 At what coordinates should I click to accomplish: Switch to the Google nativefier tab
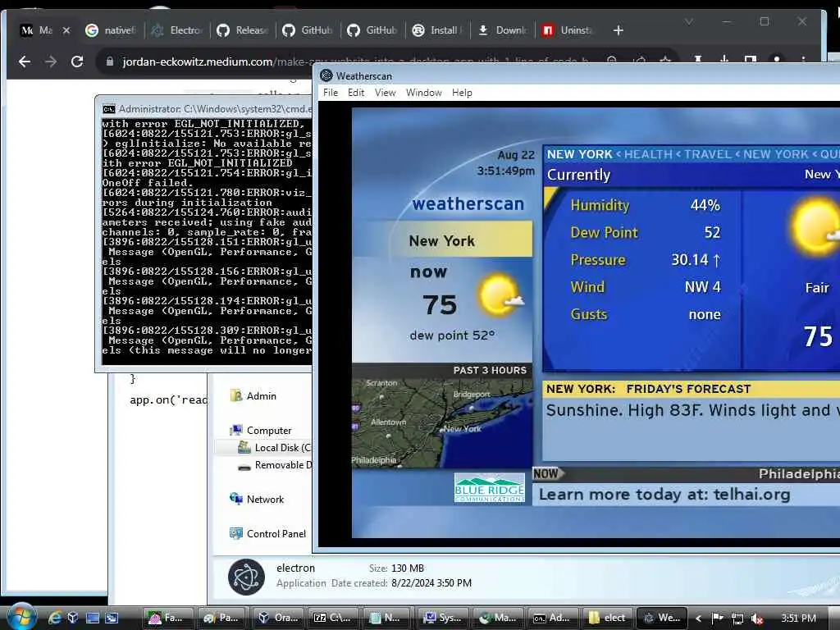pyautogui.click(x=111, y=30)
